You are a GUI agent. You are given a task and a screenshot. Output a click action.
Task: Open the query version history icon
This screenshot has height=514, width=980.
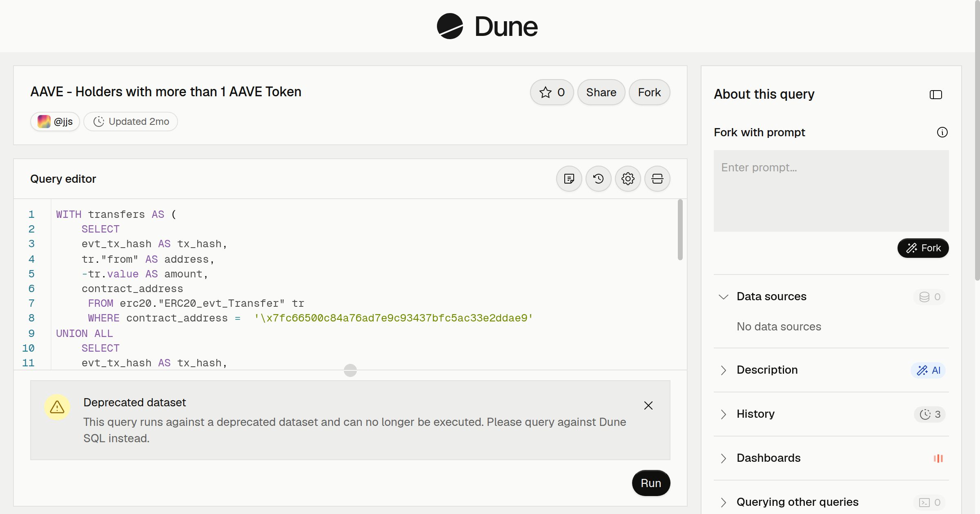pos(598,179)
